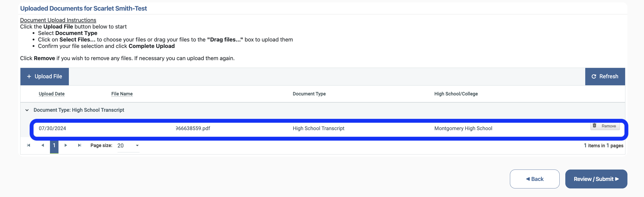
Task: Go to the first page icon
Action: [28, 145]
